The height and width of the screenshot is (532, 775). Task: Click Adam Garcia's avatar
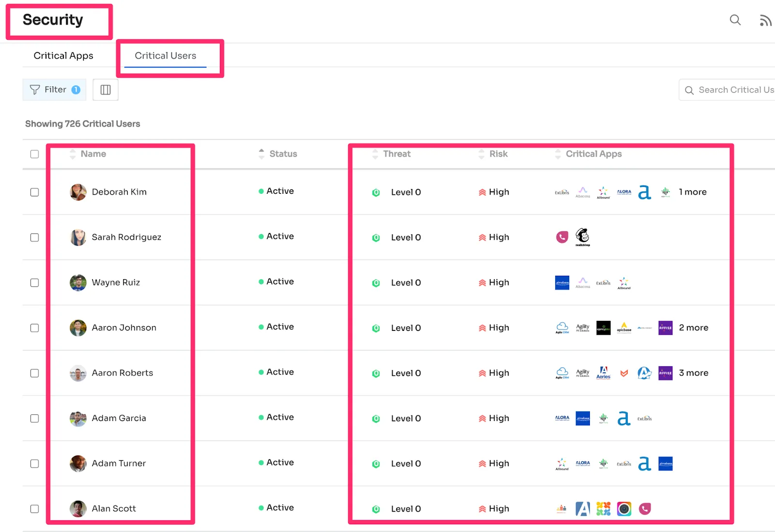pyautogui.click(x=78, y=418)
